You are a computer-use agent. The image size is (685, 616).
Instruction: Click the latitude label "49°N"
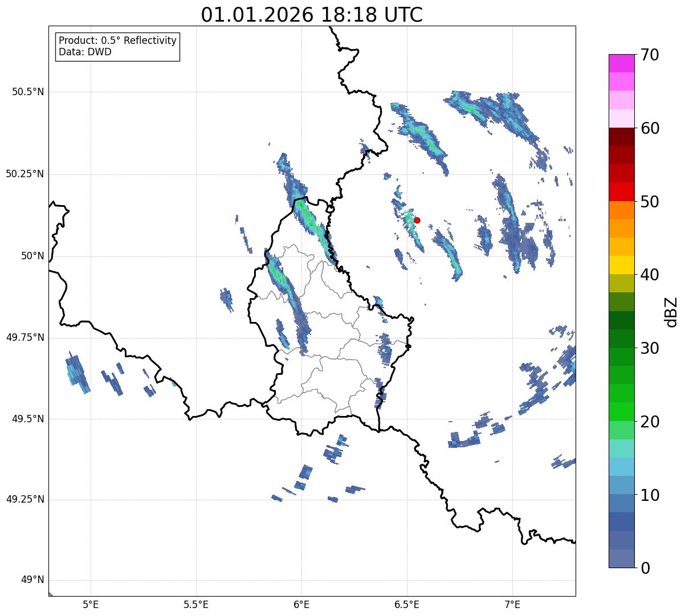[x=32, y=580]
